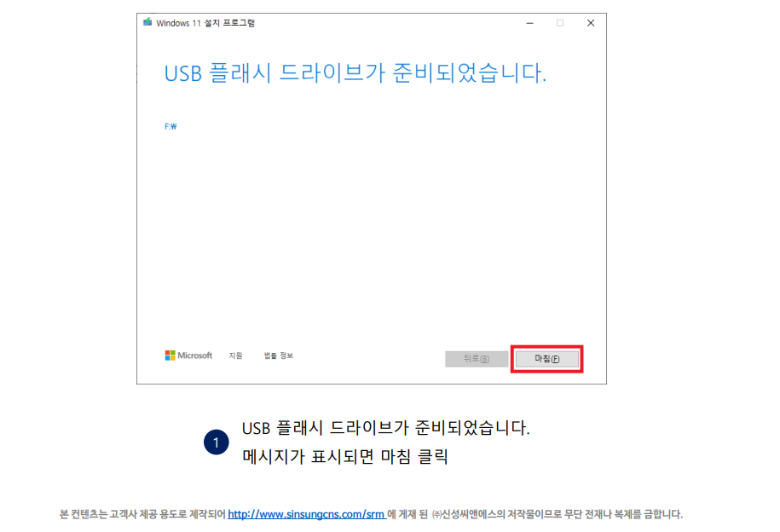Click the 마침(F) finish button
780x532 pixels.
click(x=546, y=359)
